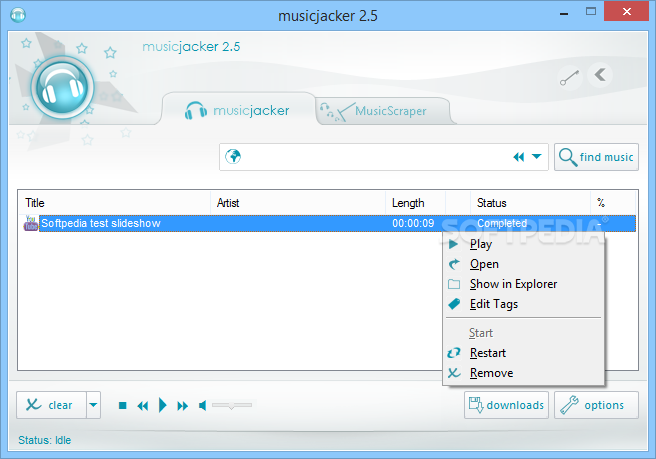This screenshot has width=656, height=459.
Task: Click the clear button
Action: [51, 405]
